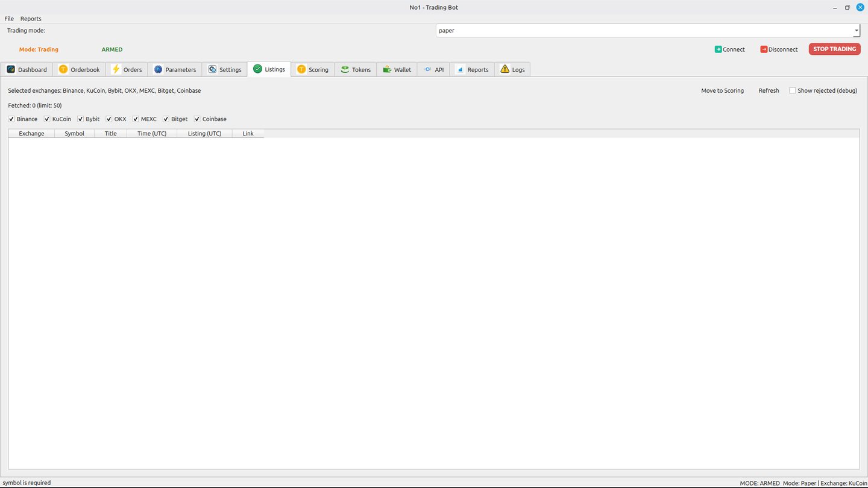Uncheck the KuCoin exchange checkbox

click(47, 119)
